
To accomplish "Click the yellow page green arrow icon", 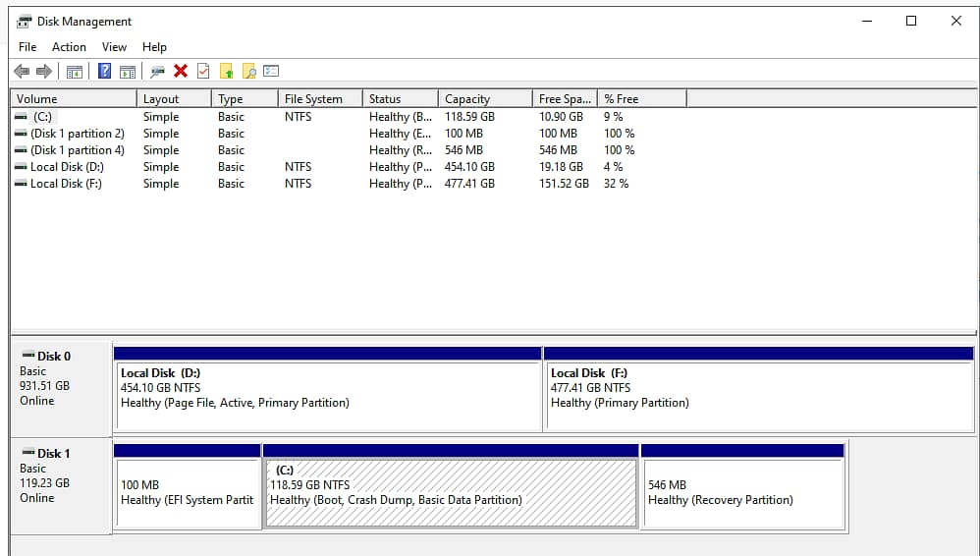I will (226, 72).
